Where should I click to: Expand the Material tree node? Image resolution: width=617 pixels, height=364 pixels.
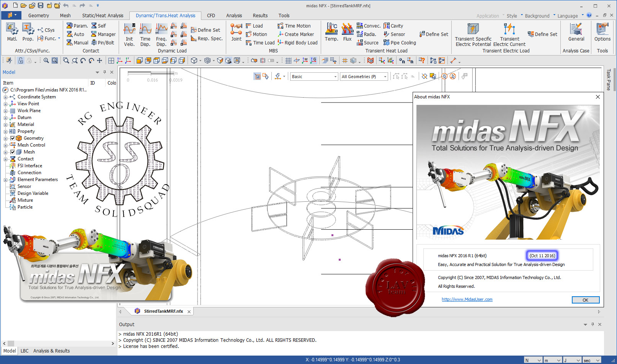coord(5,124)
